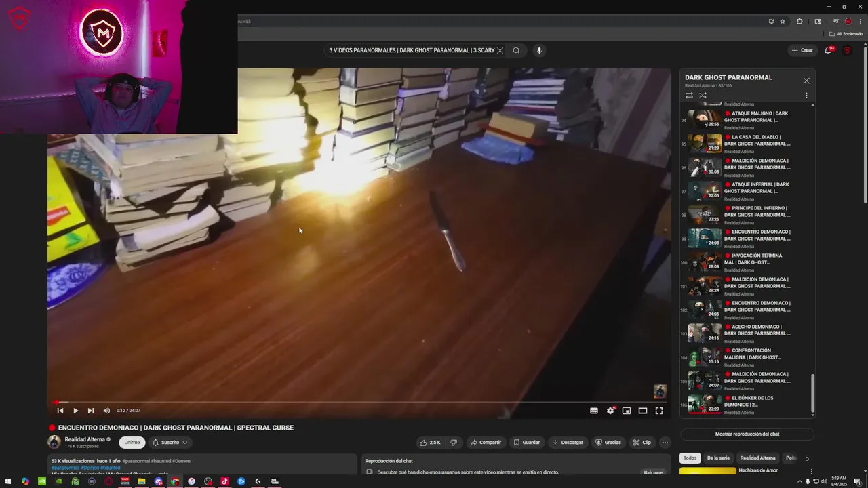This screenshot has height=488, width=868.
Task: Toggle subtitles button in player
Action: [594, 411]
